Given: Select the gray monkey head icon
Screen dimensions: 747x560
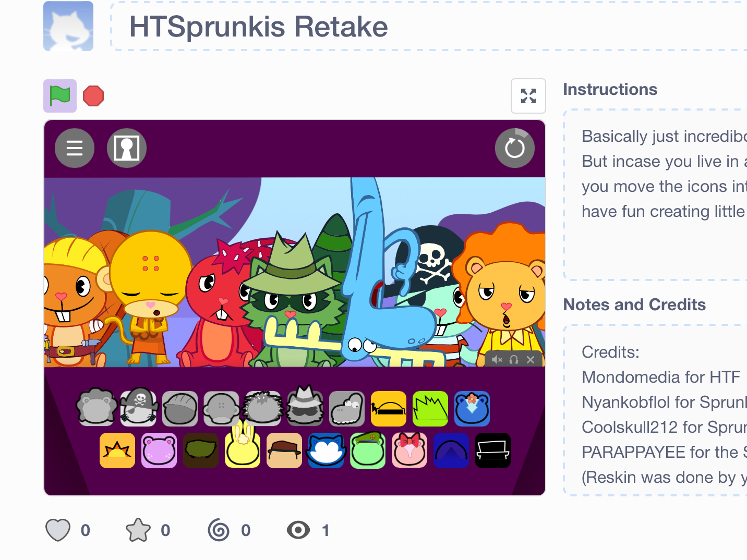Looking at the screenshot, I should (222, 409).
